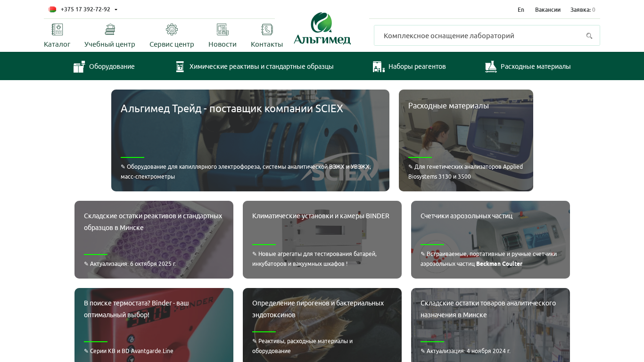Open the Климатические установки и камеры BINDER card
This screenshot has width=644, height=362.
pos(322,239)
